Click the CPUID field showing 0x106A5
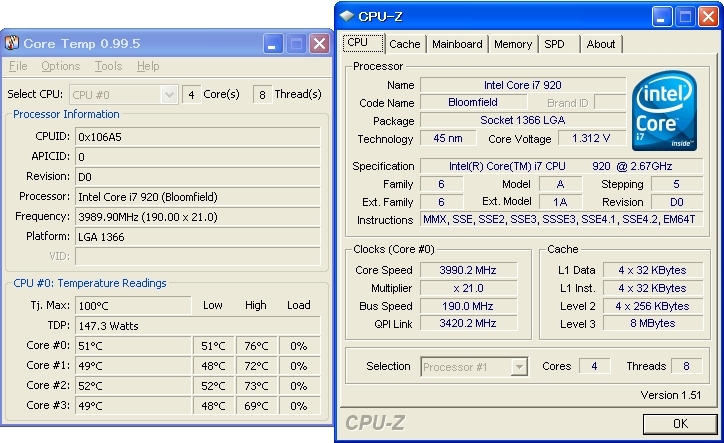 pyautogui.click(x=198, y=137)
